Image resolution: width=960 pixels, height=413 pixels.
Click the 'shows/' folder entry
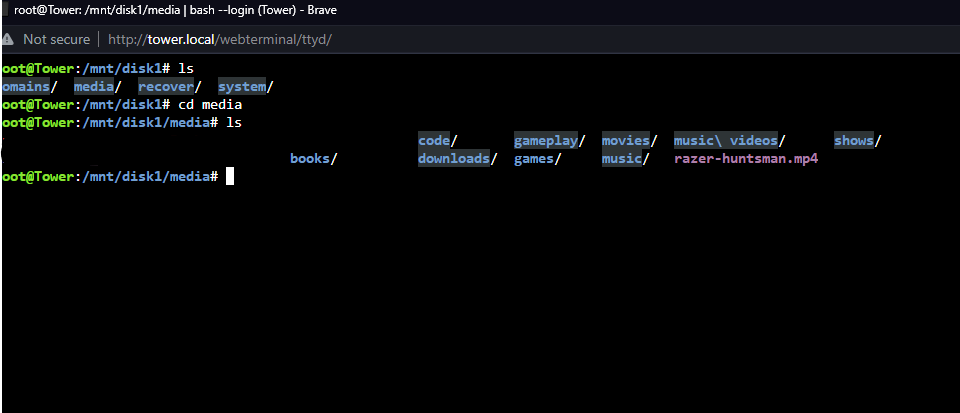pyautogui.click(x=858, y=141)
